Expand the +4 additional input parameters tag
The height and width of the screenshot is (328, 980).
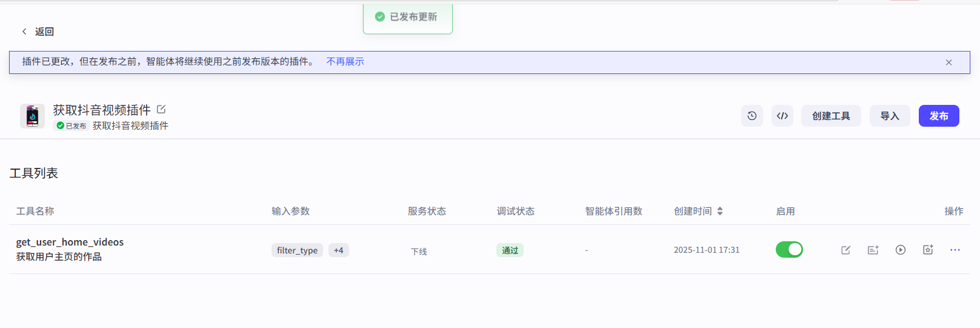pos(338,250)
